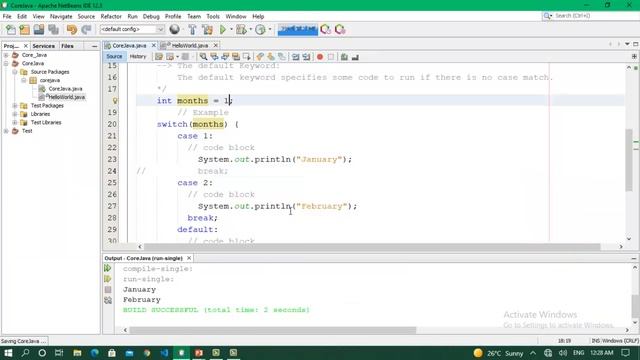Click the globe browser icon in toolbar

174,29
